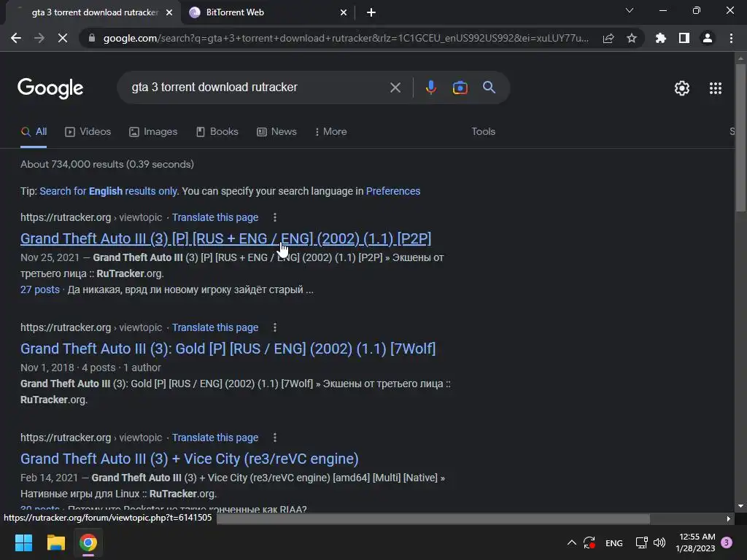The image size is (747, 560).
Task: Expand the More search categories
Action: (x=330, y=132)
